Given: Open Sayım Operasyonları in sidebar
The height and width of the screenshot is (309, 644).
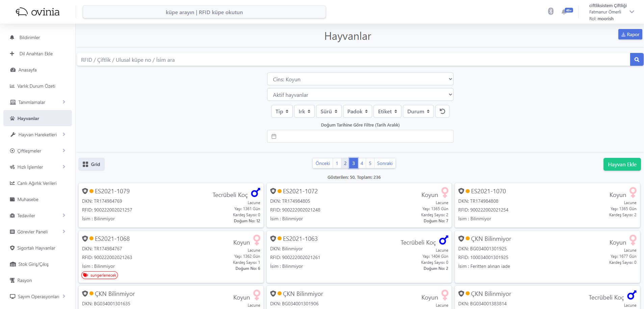Looking at the screenshot, I should (x=38, y=297).
